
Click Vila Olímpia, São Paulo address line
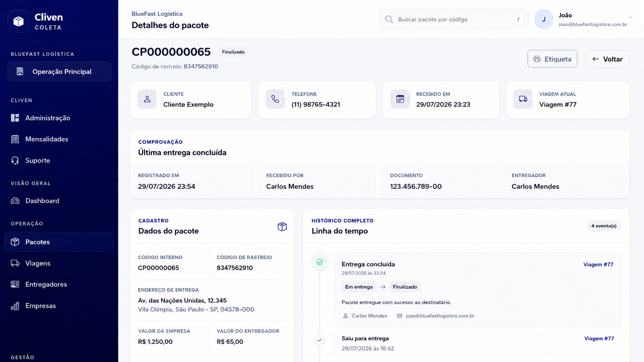196,310
